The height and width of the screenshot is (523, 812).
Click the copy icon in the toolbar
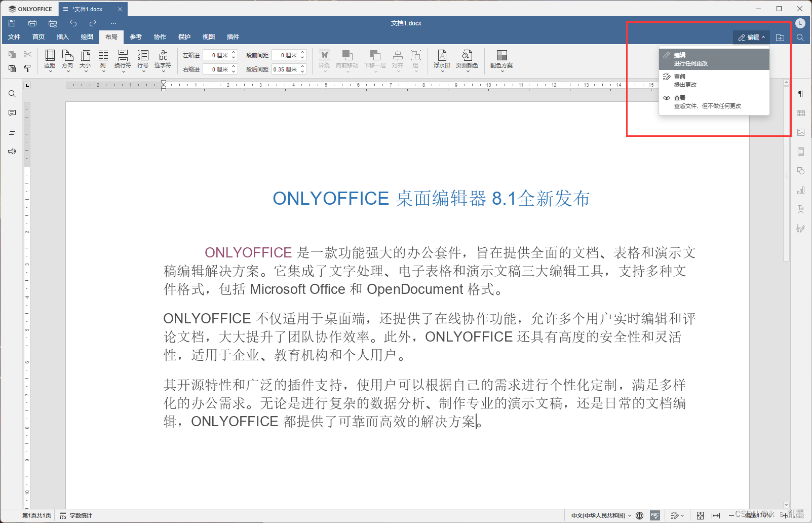click(12, 54)
